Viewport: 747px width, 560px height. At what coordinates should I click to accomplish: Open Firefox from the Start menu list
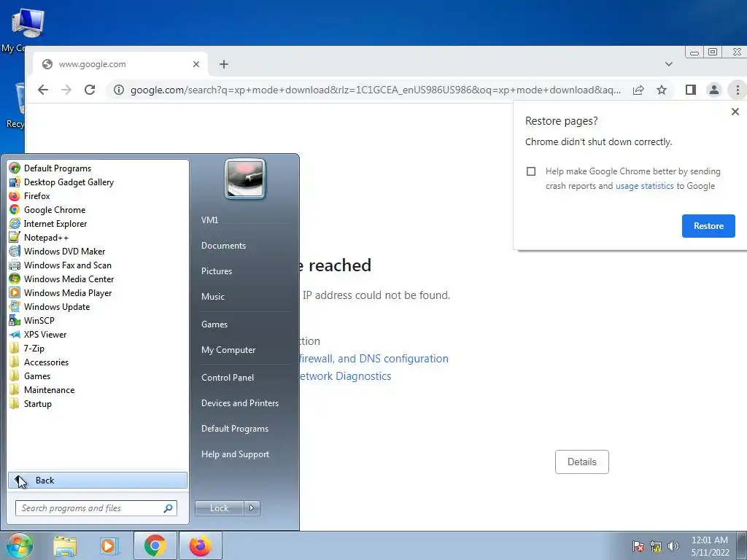pos(29,195)
